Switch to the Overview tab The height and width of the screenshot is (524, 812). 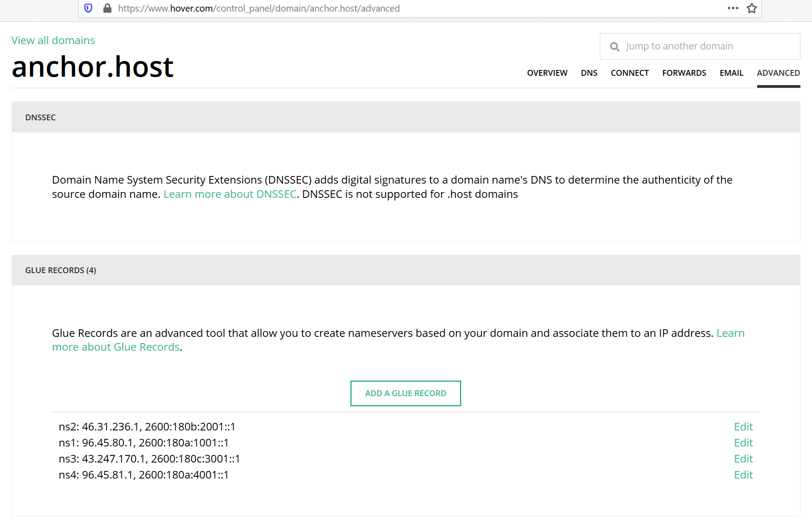547,73
